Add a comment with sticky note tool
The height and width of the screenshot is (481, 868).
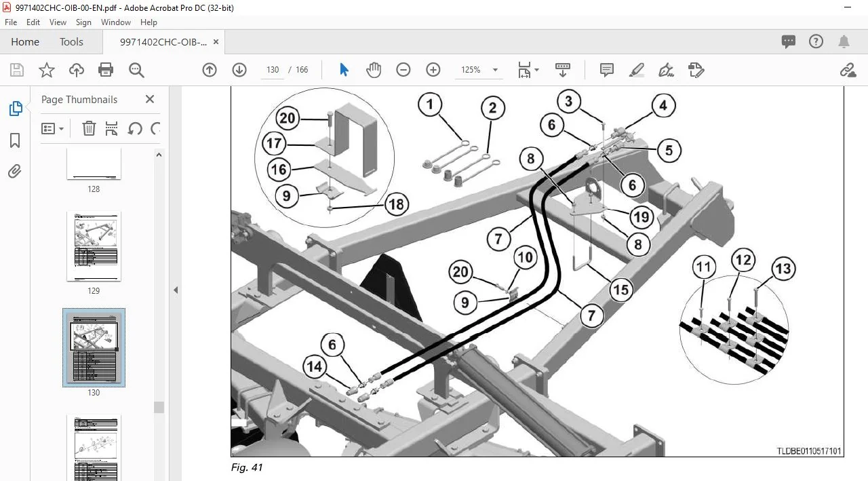(607, 70)
